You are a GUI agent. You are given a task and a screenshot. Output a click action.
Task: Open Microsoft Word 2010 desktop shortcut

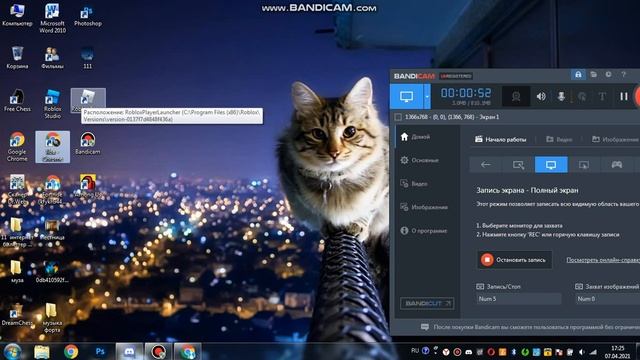(52, 18)
